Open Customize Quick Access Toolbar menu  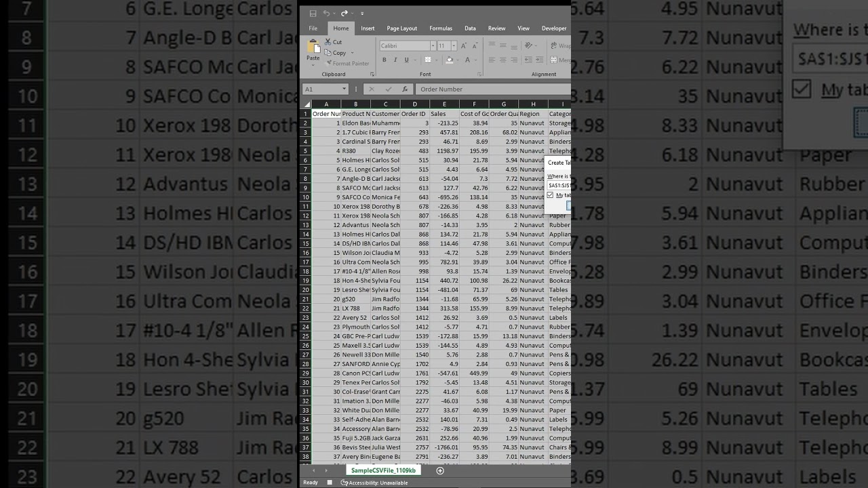362,14
